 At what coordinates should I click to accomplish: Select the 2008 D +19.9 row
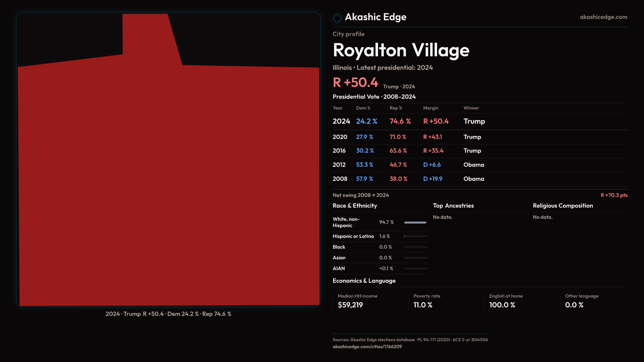(409, 179)
